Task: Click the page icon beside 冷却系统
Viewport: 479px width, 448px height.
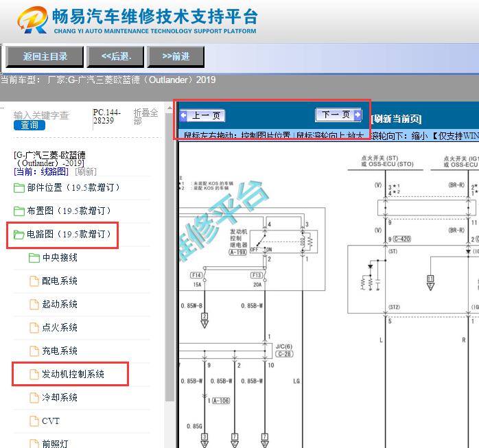Action: (x=34, y=398)
